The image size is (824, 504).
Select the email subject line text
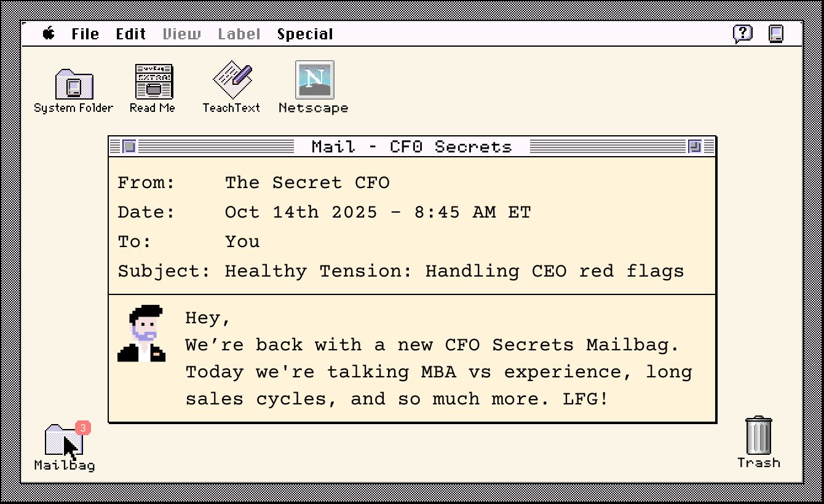(x=454, y=271)
